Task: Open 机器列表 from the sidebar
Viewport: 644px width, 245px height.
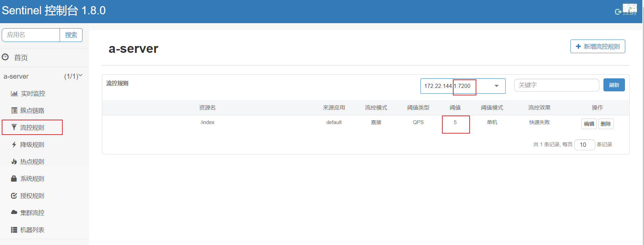Action: [32, 230]
